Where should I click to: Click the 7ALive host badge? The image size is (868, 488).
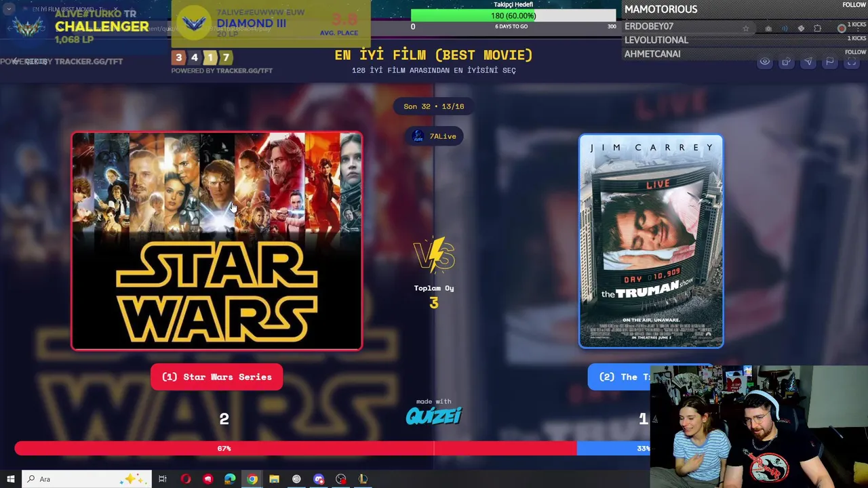point(435,136)
